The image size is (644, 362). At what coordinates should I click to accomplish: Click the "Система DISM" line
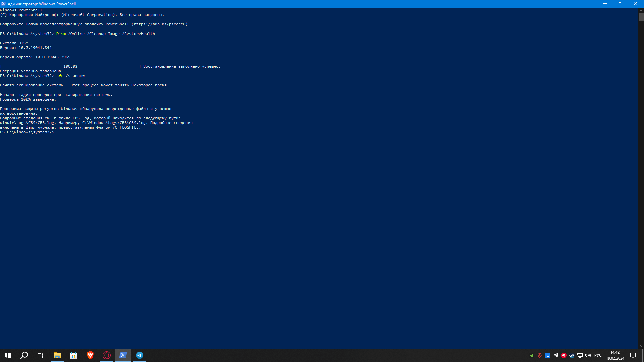(x=14, y=43)
